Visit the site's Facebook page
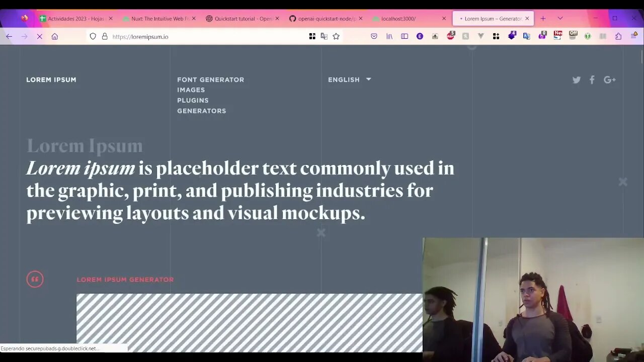Screen dimensions: 644x362 pyautogui.click(x=592, y=80)
